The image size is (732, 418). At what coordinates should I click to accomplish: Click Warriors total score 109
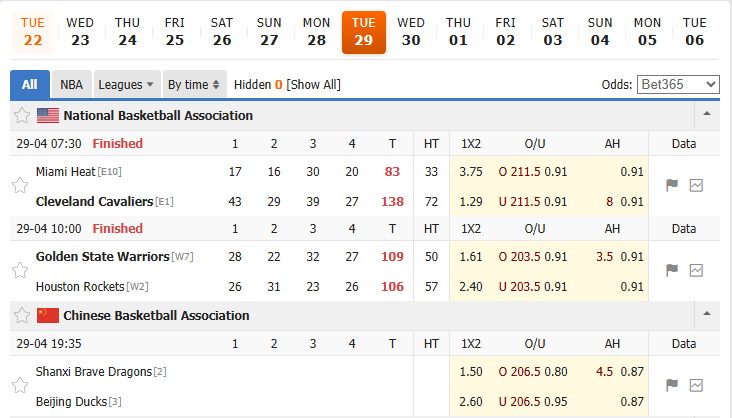click(x=392, y=257)
